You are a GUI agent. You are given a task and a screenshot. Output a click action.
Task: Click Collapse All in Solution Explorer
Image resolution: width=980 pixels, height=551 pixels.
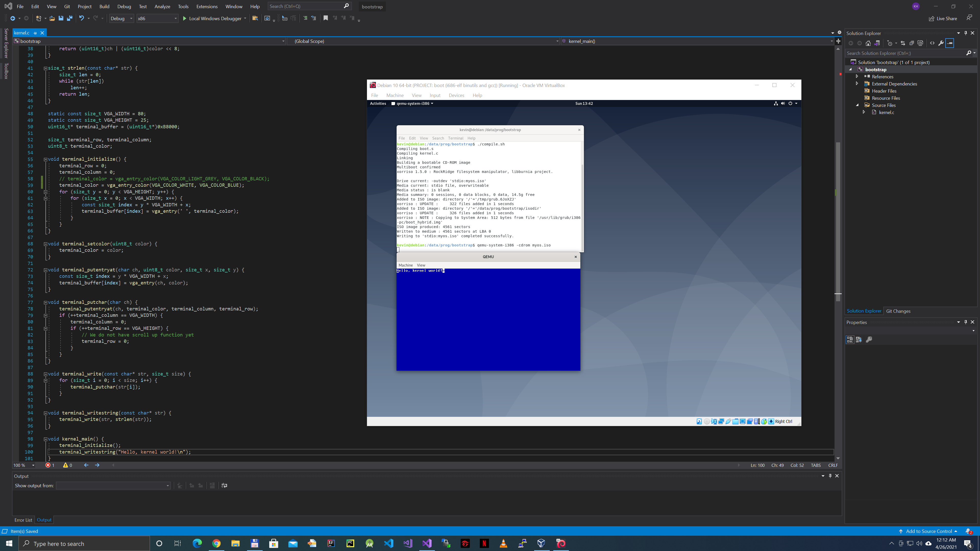coord(912,43)
